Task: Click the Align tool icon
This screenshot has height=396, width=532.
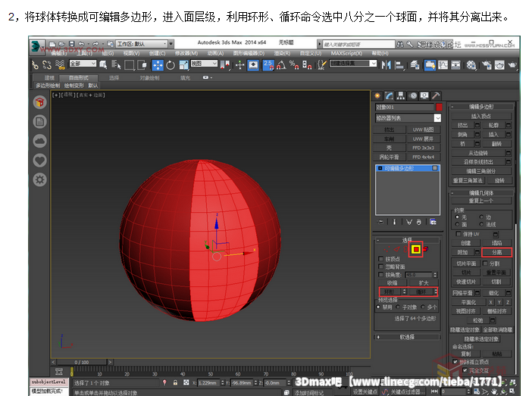Action: pos(399,65)
